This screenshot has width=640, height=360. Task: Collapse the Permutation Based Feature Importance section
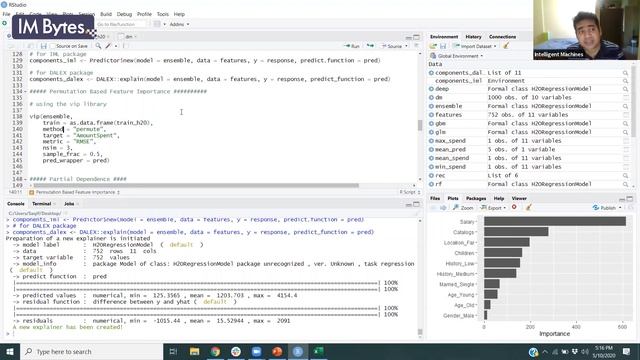point(25,91)
